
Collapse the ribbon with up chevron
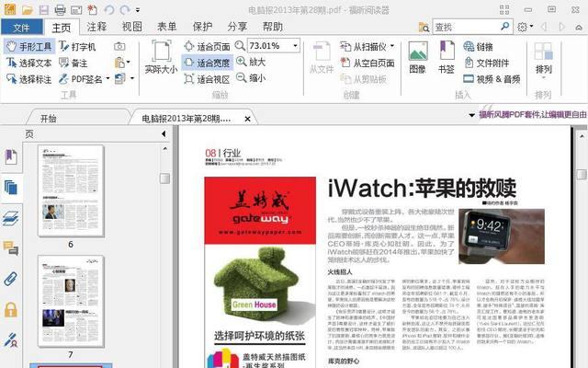(x=579, y=27)
